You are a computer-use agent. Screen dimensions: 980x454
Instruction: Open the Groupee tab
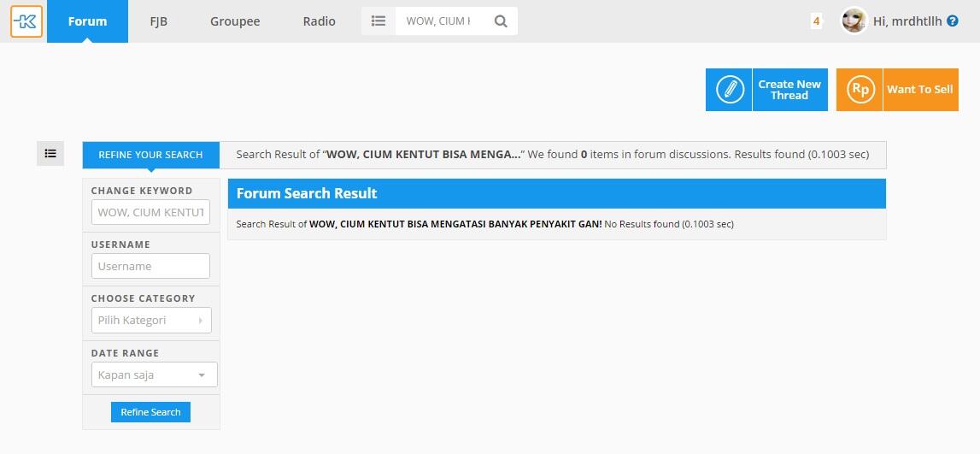coord(235,21)
